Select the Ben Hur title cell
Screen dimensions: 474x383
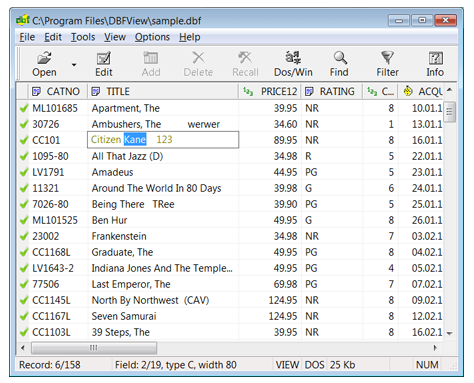coord(163,220)
